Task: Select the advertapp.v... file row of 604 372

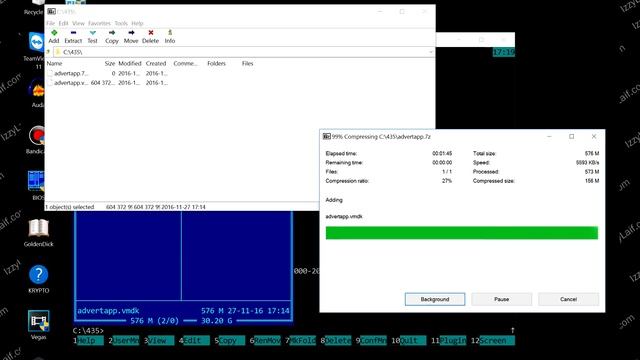Action: coord(108,83)
